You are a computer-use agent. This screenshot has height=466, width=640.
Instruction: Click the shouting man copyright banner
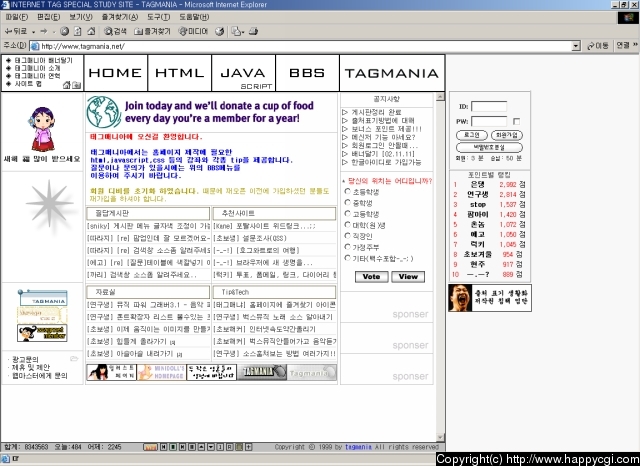(x=490, y=298)
